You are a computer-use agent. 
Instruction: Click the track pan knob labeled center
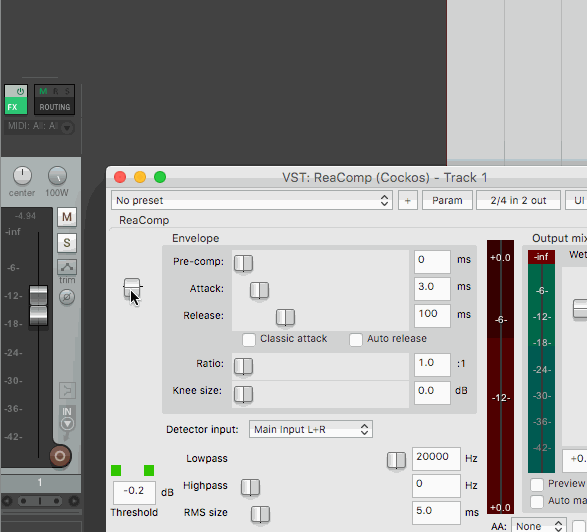[x=22, y=176]
